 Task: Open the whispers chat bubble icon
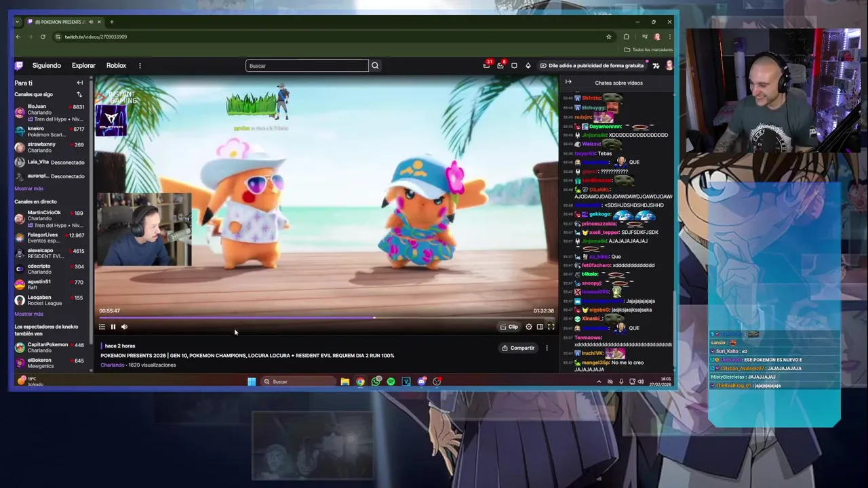pyautogui.click(x=514, y=66)
